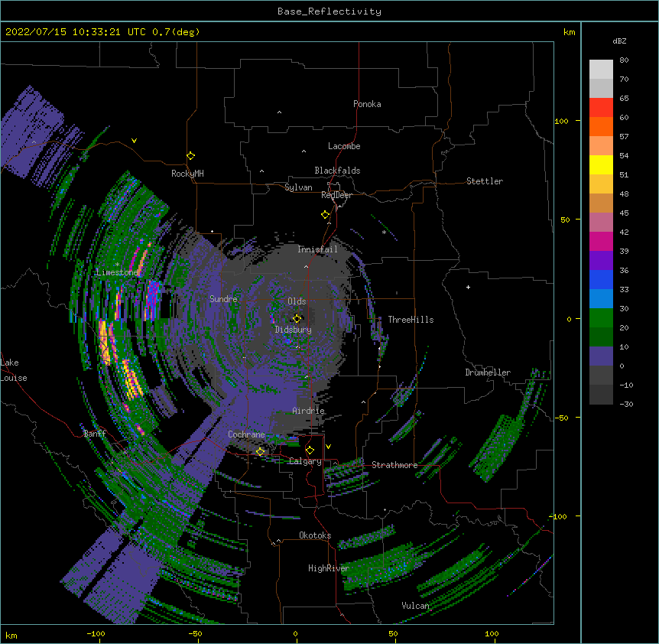Click the Innisfail city label
This screenshot has width=659, height=644.
coord(318,249)
